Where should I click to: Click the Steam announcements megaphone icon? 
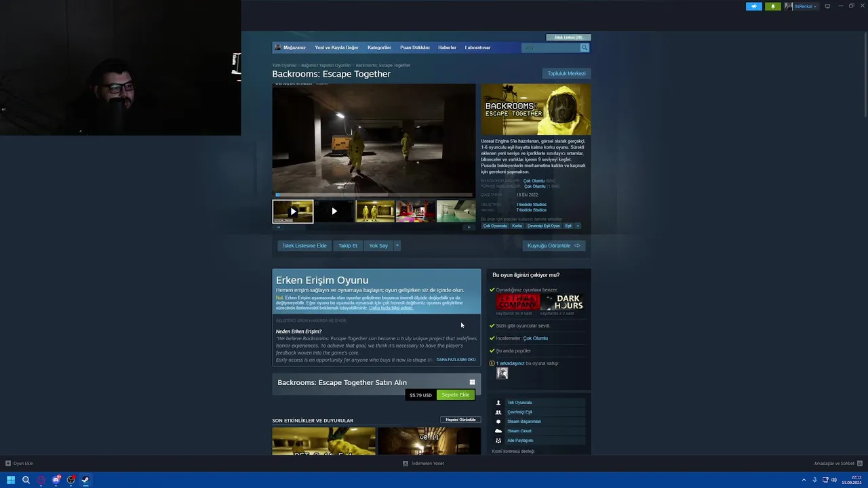754,6
